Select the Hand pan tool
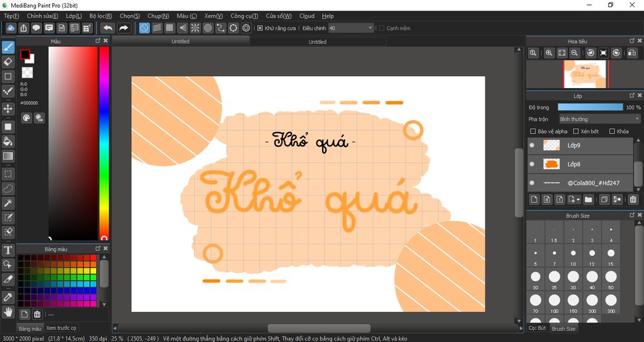644x342 pixels. pyautogui.click(x=8, y=312)
